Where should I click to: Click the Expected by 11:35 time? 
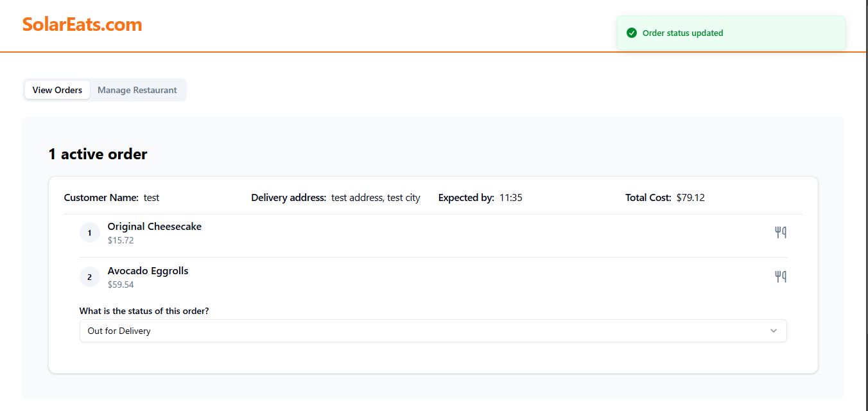511,198
